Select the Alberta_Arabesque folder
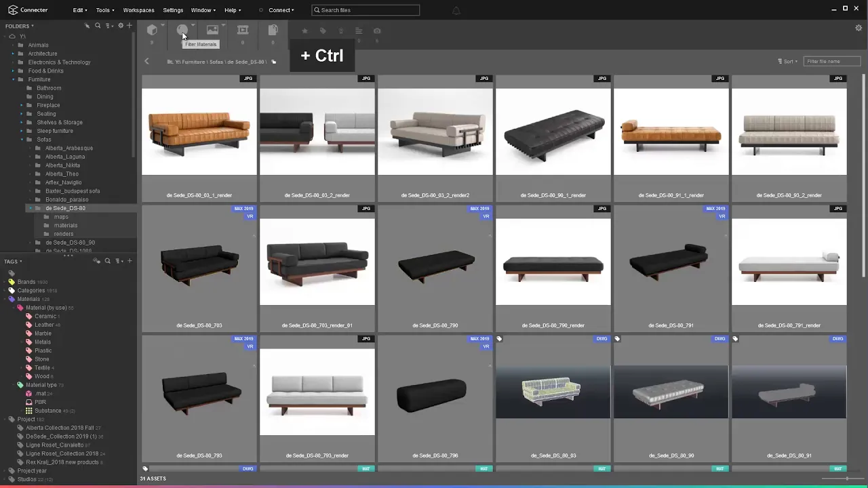This screenshot has height=488, width=868. coord(68,148)
